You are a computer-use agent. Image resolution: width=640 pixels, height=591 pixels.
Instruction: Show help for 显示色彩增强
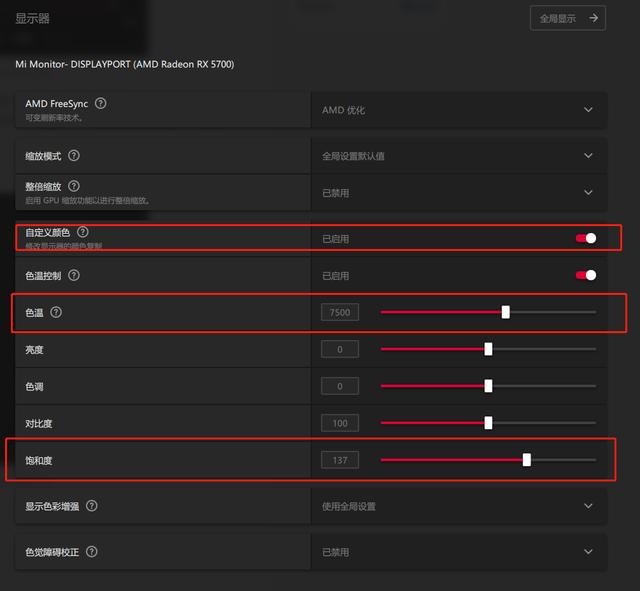92,506
